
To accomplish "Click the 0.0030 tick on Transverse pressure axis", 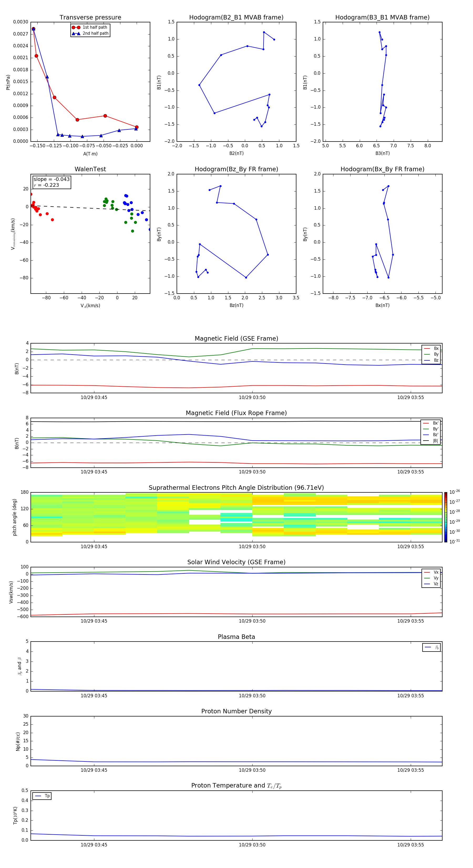I will point(20,22).
